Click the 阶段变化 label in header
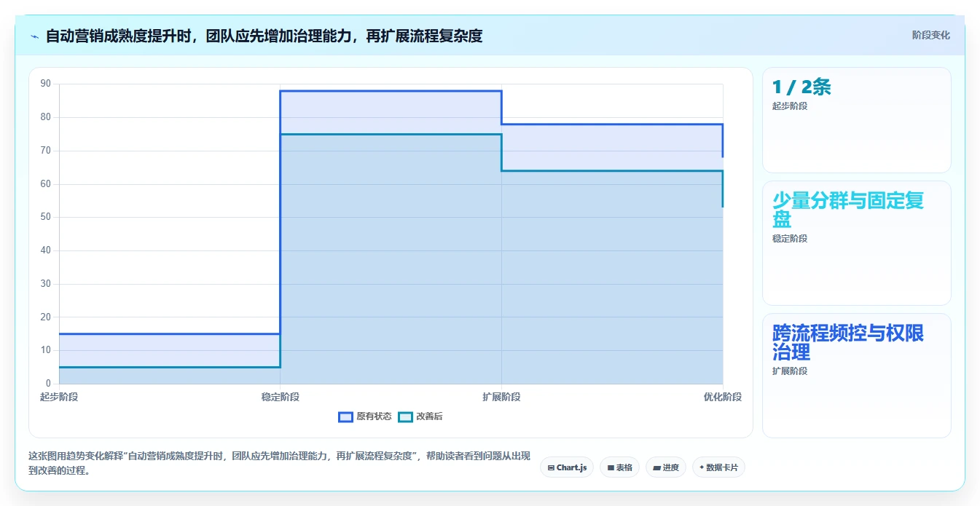The width and height of the screenshot is (980, 506). [930, 35]
